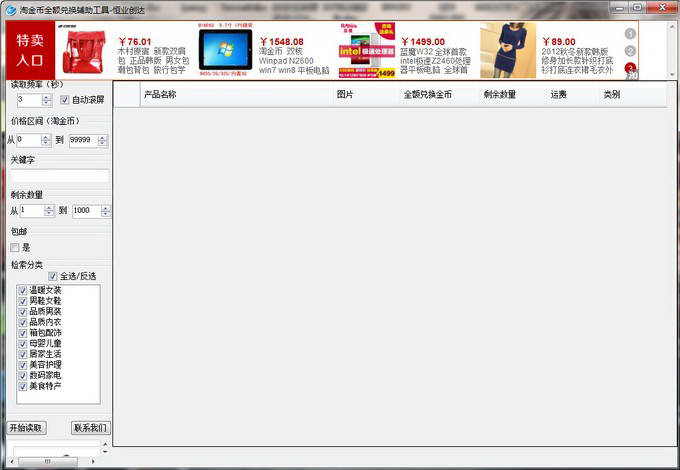Adjust the price 从 spinner arrows
This screenshot has width=680, height=470.
tap(46, 140)
